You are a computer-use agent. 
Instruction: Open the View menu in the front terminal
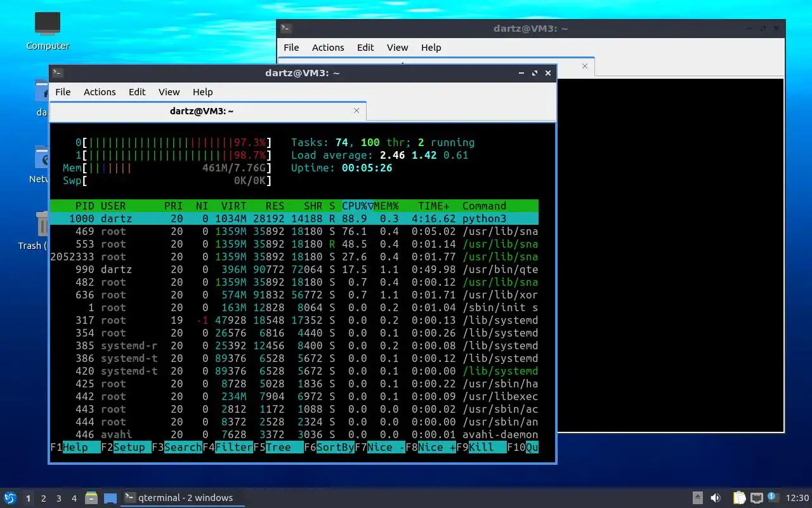click(x=169, y=91)
